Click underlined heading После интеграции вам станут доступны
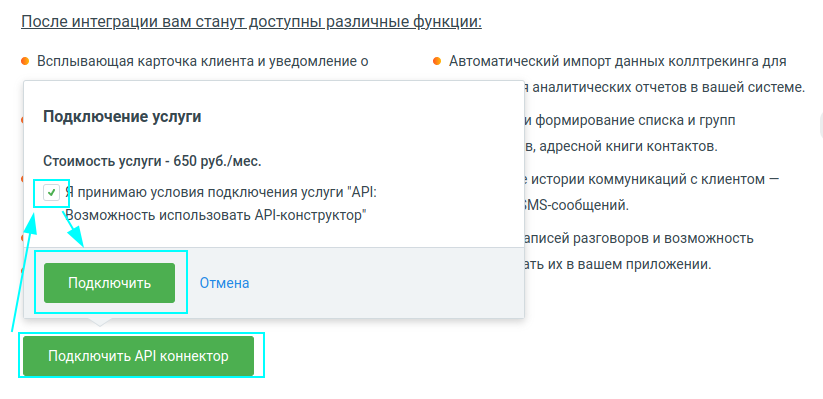 click(251, 22)
